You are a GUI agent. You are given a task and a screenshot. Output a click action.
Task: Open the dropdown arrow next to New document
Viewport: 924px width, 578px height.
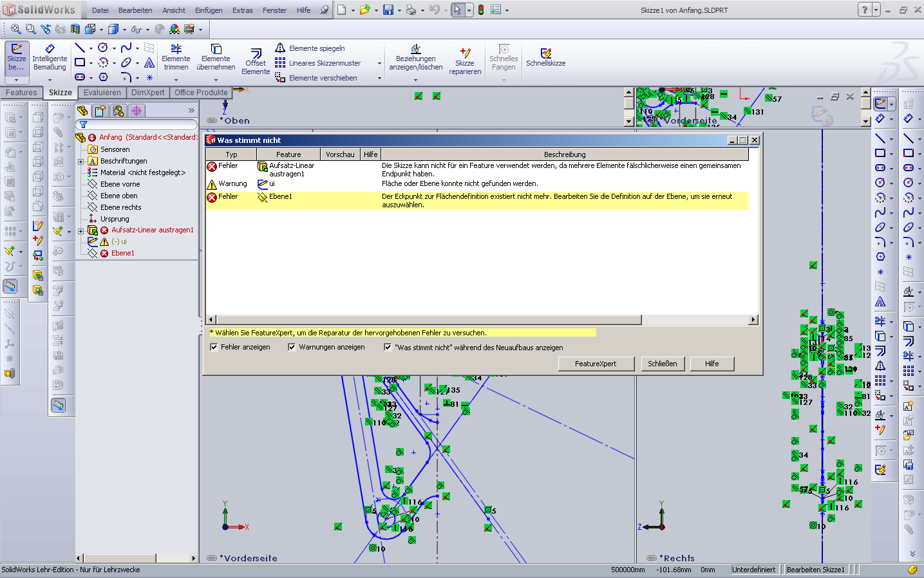click(x=353, y=10)
